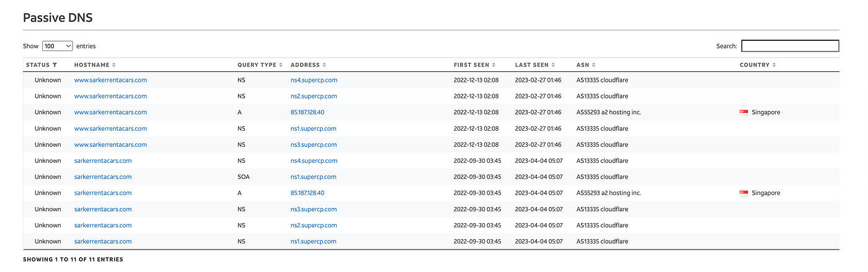This screenshot has width=868, height=272.
Task: Open the Show entries dropdown set to 100
Action: click(x=57, y=46)
